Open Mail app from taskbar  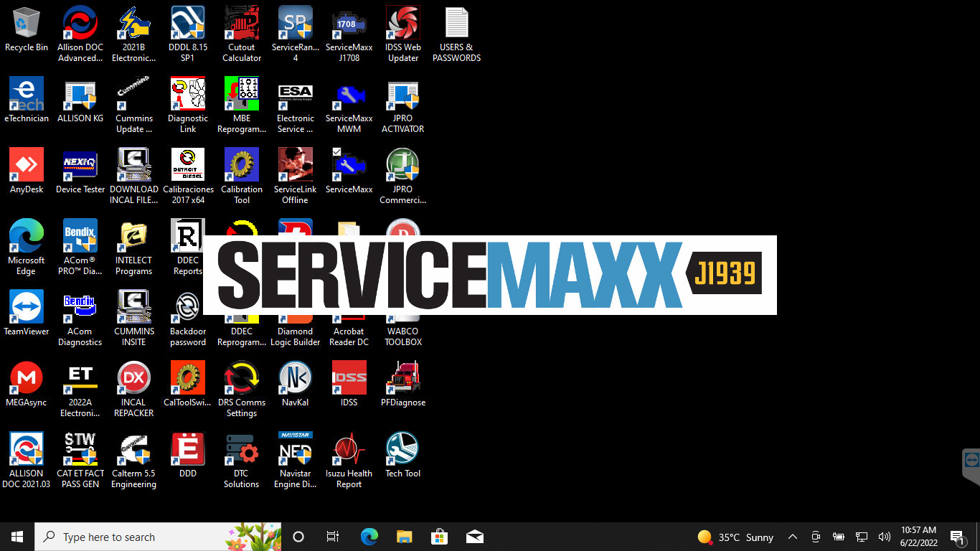(x=474, y=537)
